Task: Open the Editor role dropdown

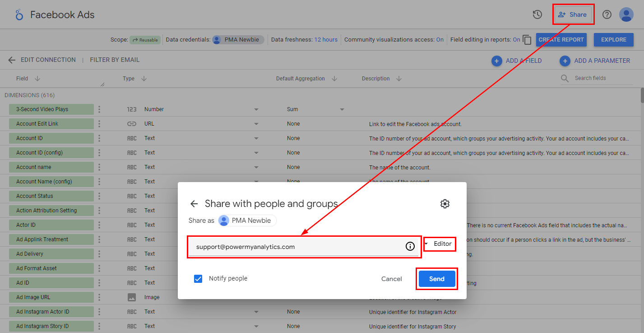Action: pyautogui.click(x=438, y=244)
